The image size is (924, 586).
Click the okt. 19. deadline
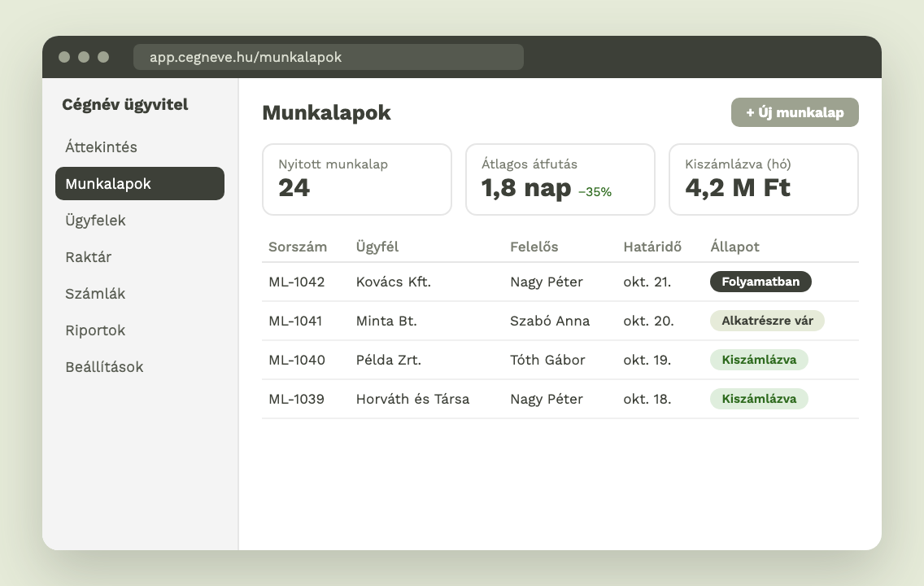pyautogui.click(x=647, y=360)
